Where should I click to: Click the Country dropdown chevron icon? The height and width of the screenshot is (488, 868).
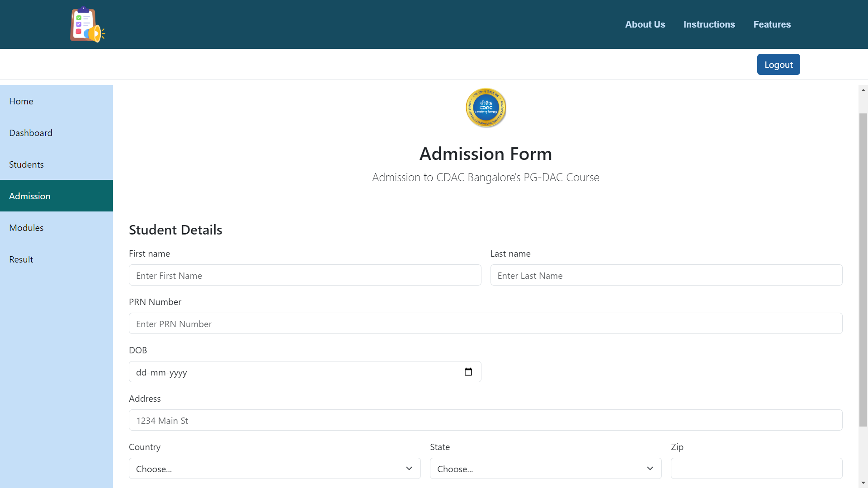pos(410,469)
